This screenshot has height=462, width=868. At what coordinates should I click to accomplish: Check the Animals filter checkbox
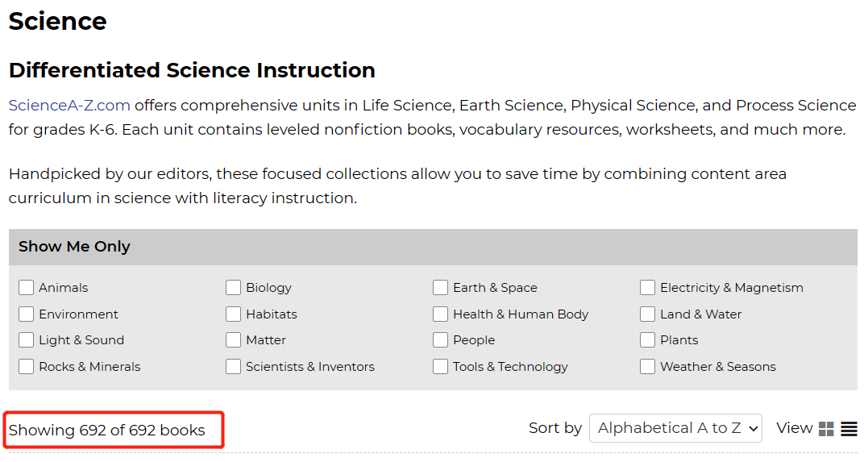[x=27, y=288]
